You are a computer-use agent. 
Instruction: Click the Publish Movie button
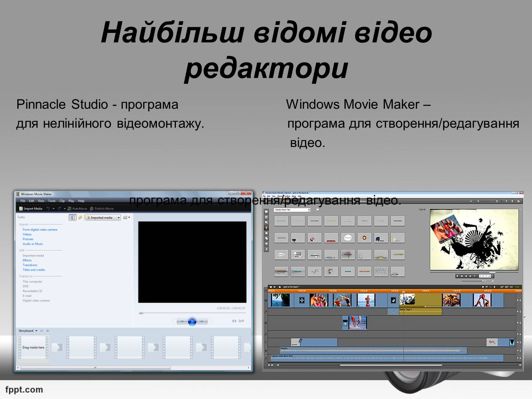point(102,208)
